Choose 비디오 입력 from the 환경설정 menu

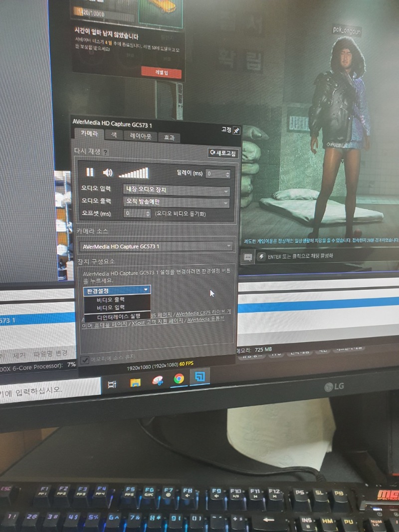111,308
